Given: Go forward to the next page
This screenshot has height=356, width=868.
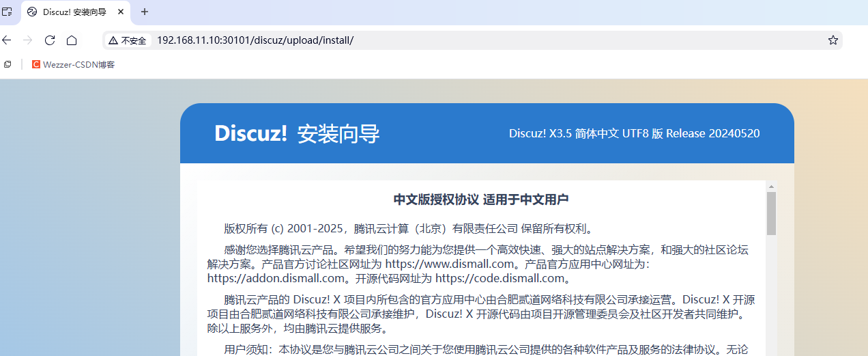Looking at the screenshot, I should point(28,40).
